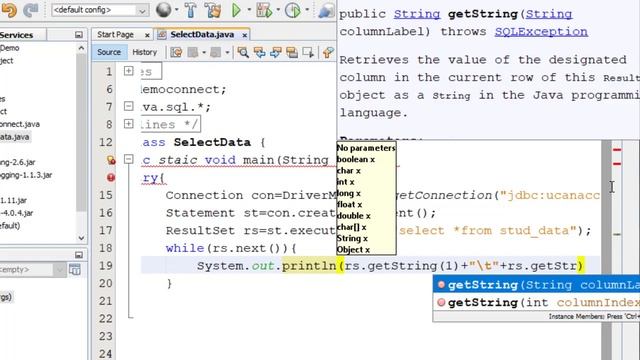Screen dimensions: 640x360
Task: Click the Build Project hammer icon
Action: click(x=190, y=10)
